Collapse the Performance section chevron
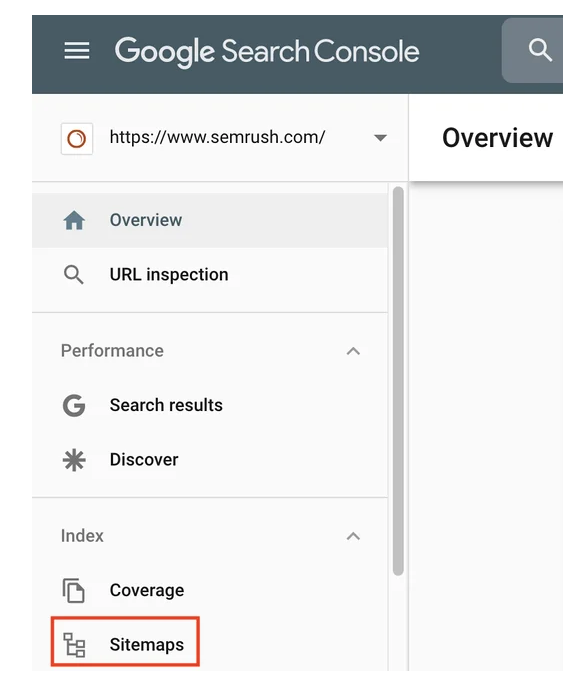 pos(353,351)
